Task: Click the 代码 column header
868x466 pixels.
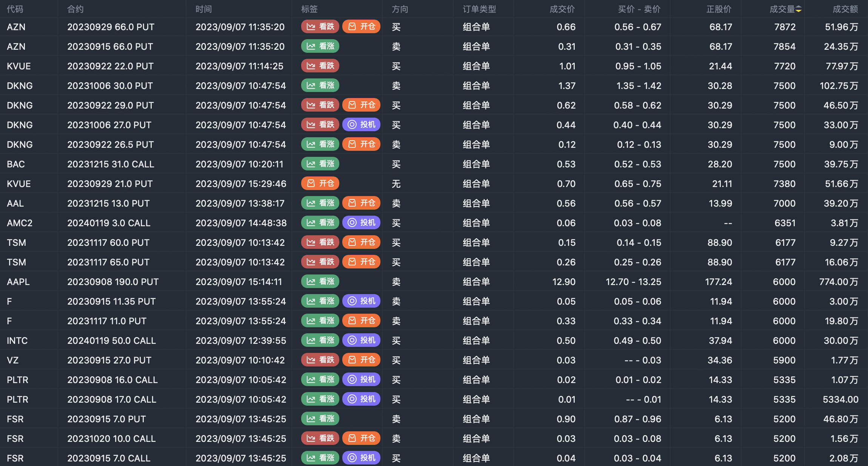Action: point(15,9)
